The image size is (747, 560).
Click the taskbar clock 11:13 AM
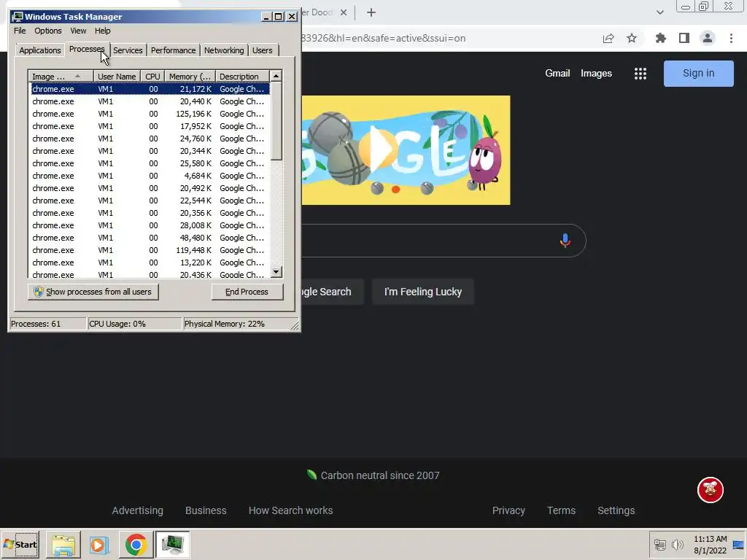click(x=710, y=539)
